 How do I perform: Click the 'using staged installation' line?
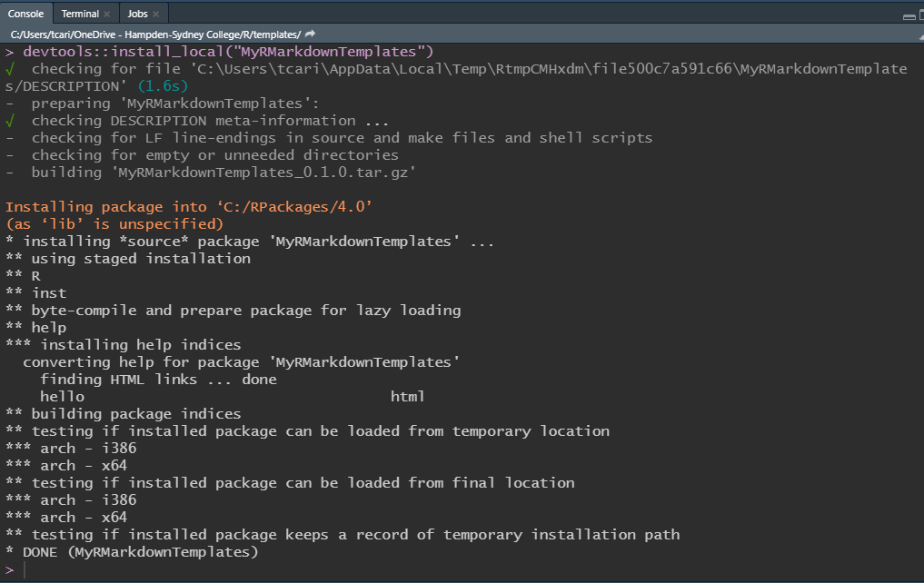coord(136,259)
